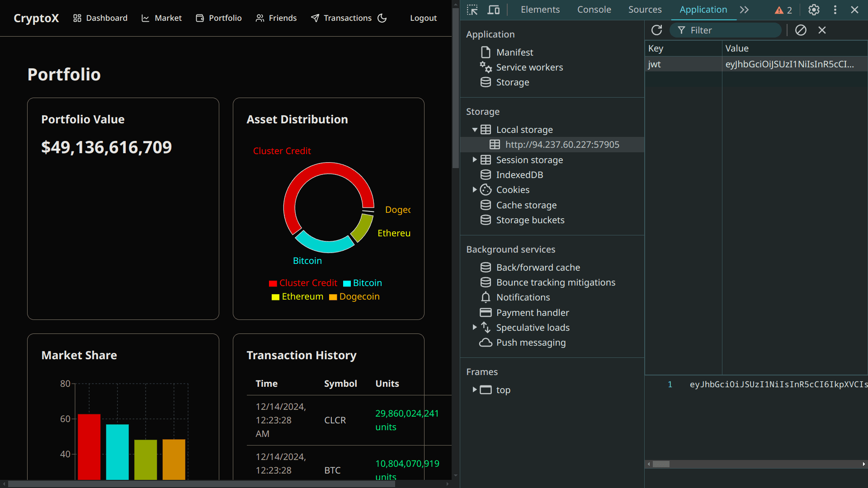Expand the Cookies section

(475, 190)
